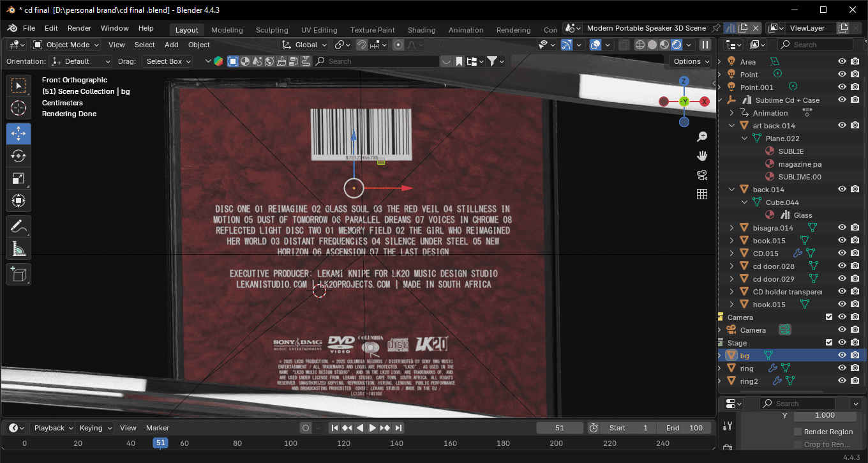The width and height of the screenshot is (868, 463).
Task: Switch to material preview shading
Action: pos(664,45)
